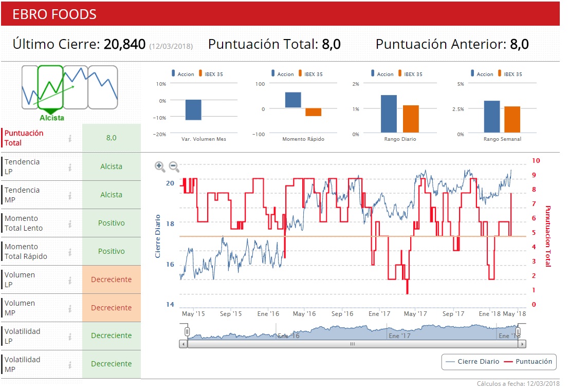Click the right handle of chart range navigator
The height and width of the screenshot is (392, 568).
pyautogui.click(x=518, y=331)
